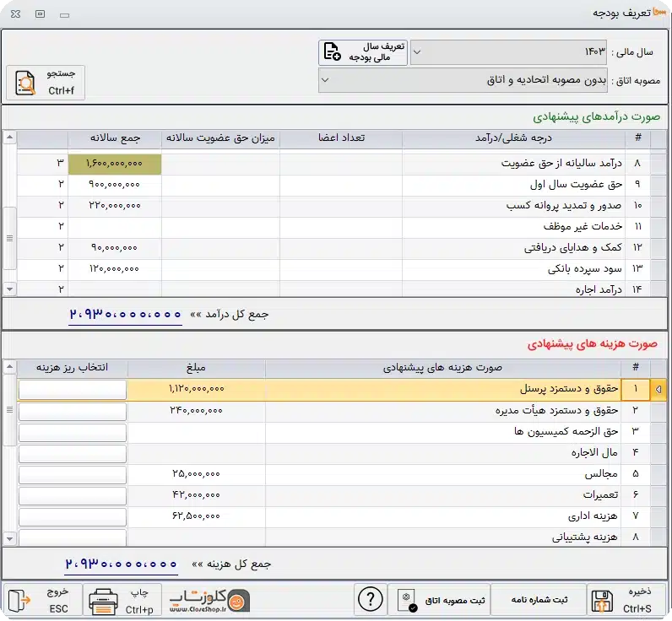Screen dimensions: 672x621
Task: Click the save floppy disk icon
Action: (602, 601)
